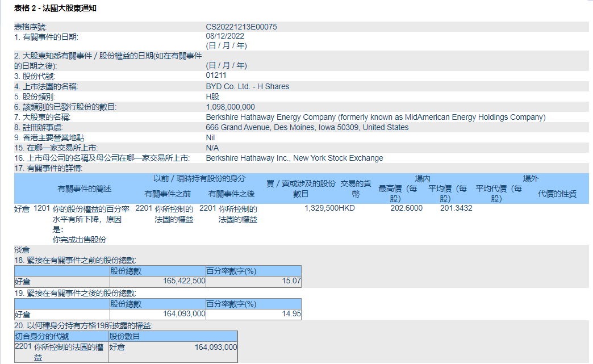Select stock code 01211
The width and height of the screenshot is (593, 364).
coord(216,75)
